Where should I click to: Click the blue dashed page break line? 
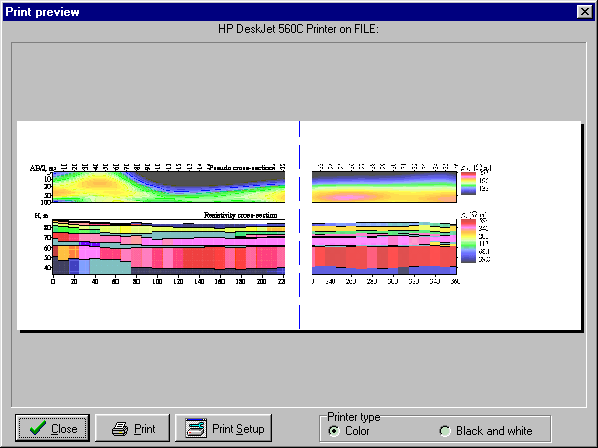coord(299,225)
